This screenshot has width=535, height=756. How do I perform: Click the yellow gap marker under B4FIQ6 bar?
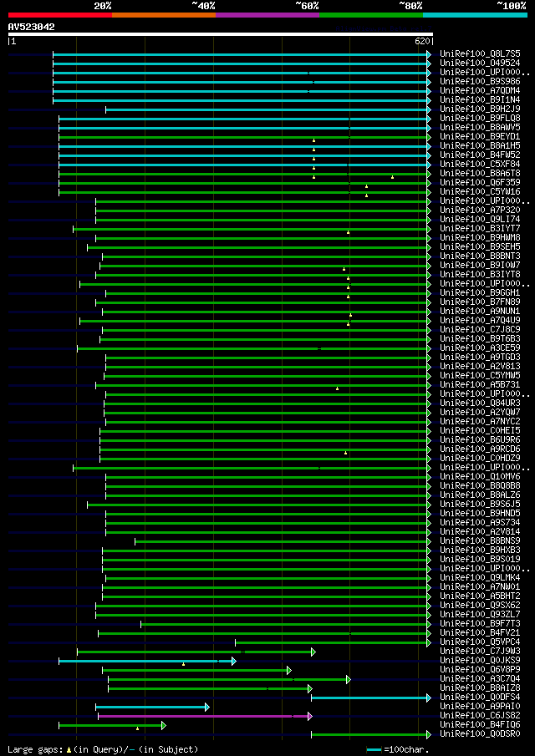(137, 728)
